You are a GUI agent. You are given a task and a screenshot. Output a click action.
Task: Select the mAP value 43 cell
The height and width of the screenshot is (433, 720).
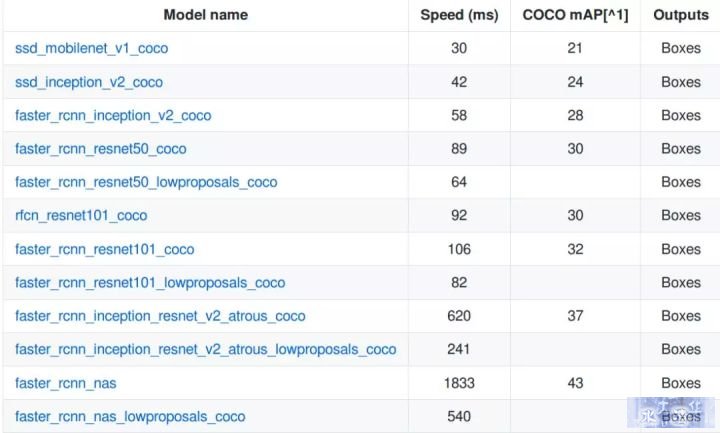(x=575, y=383)
